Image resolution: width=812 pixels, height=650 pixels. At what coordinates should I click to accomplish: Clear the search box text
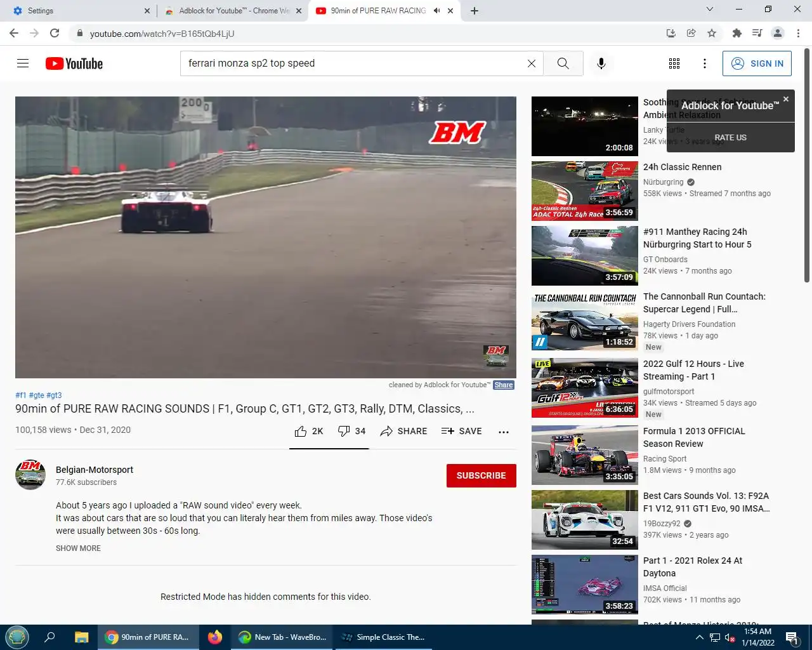(x=532, y=63)
